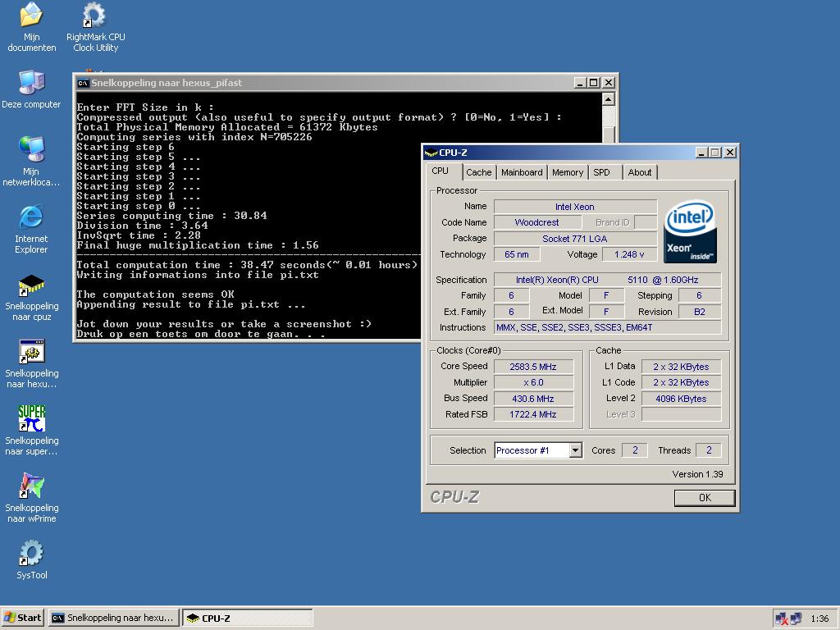The height and width of the screenshot is (630, 840).
Task: Click the CPU-Z title bar chip icon
Action: 431,153
